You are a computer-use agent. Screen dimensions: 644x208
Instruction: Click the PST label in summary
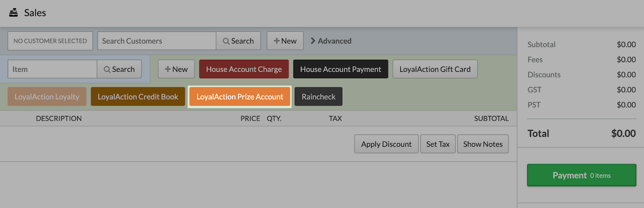tap(534, 105)
